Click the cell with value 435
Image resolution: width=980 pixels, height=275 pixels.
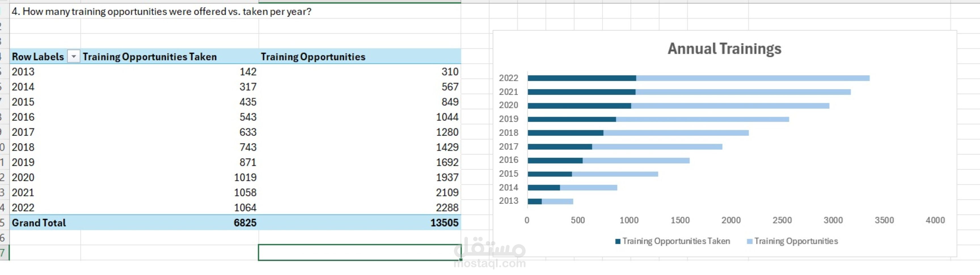170,102
